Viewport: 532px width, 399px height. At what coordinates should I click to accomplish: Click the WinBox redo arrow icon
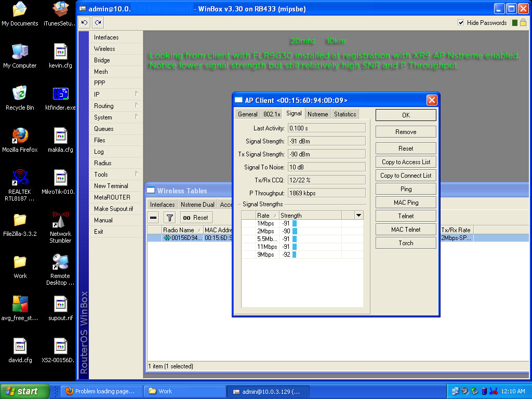coord(98,23)
